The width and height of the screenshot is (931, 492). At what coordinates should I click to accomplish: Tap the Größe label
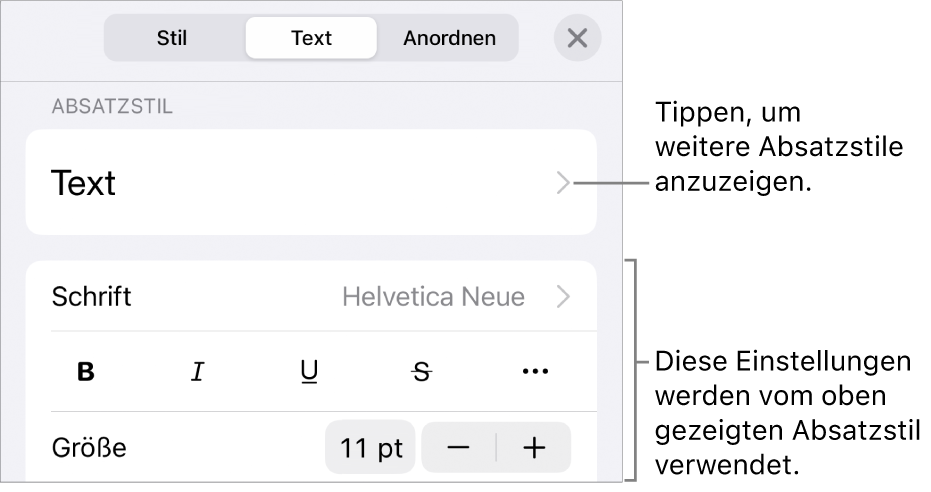[89, 448]
